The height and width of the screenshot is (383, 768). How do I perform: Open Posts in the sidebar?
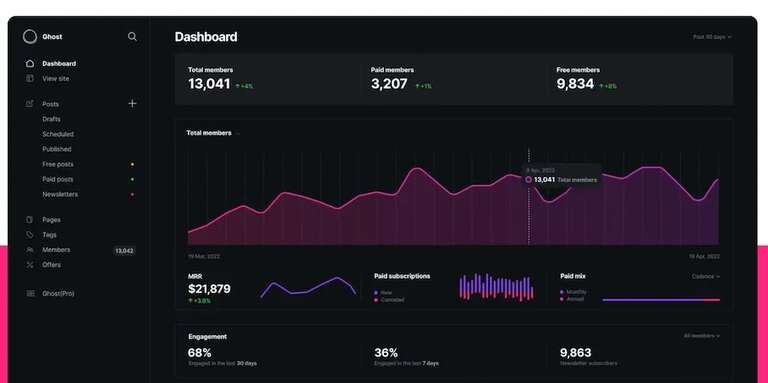[50, 104]
